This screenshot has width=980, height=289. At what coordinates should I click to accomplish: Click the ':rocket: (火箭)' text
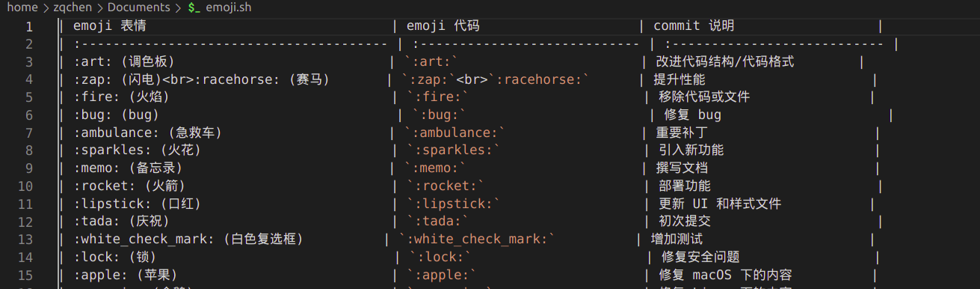[x=129, y=186]
